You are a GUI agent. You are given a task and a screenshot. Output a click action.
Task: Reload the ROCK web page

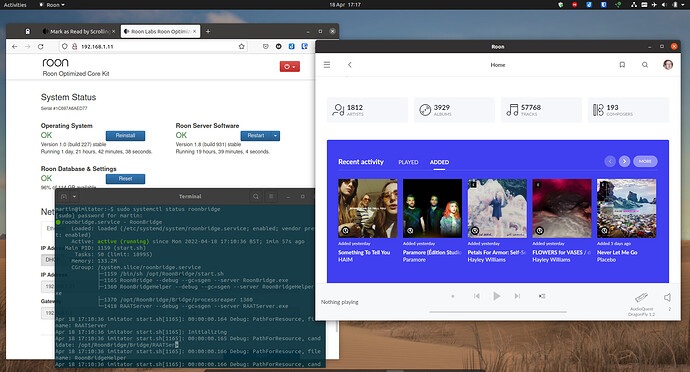(x=40, y=46)
